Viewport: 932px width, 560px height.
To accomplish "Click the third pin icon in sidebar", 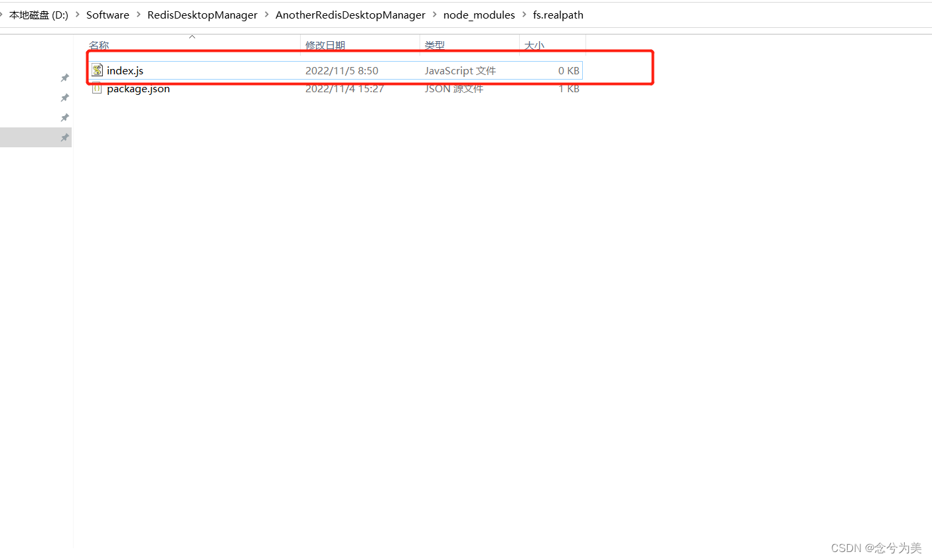I will click(65, 117).
